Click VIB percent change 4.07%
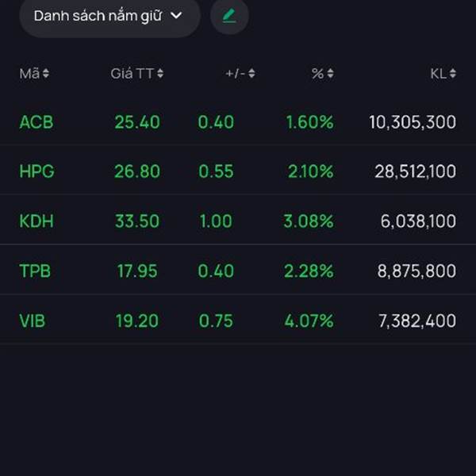The height and width of the screenshot is (476, 476). tap(310, 321)
